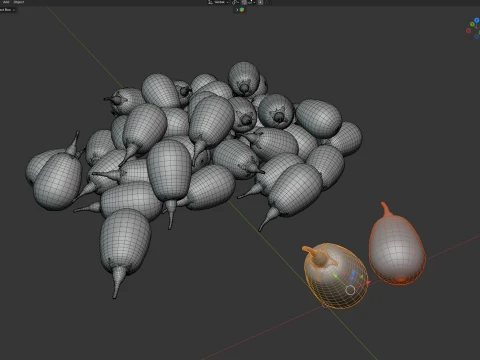
Task: Open the snapping options dropdown
Action: (x=251, y=2)
